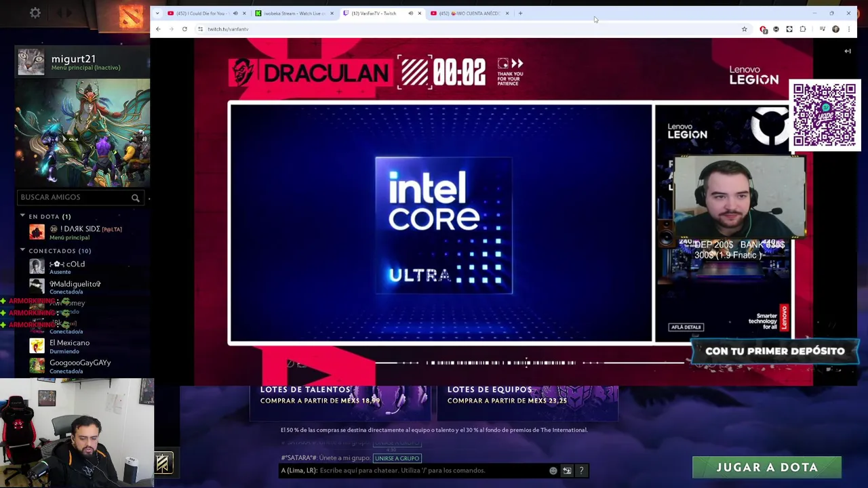Close the IWO CUENTA ANÉCDOTA tab
868x488 pixels.
(507, 13)
